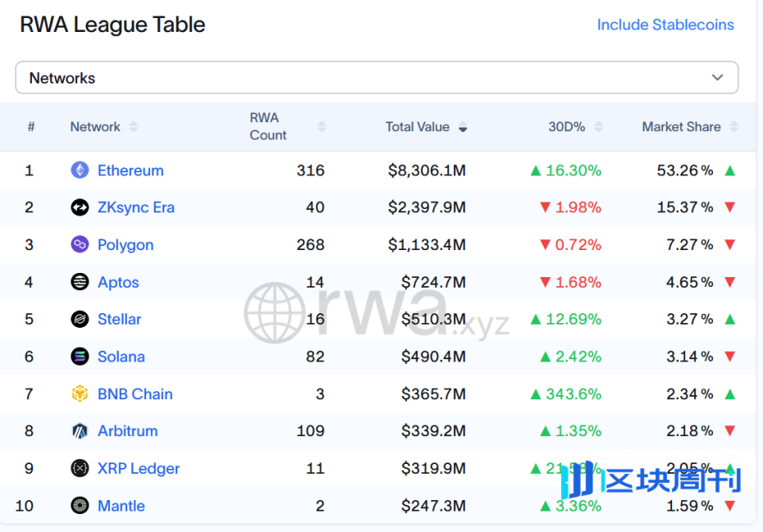Sort table by Market Share arrows
The height and width of the screenshot is (532, 763).
[x=733, y=127]
